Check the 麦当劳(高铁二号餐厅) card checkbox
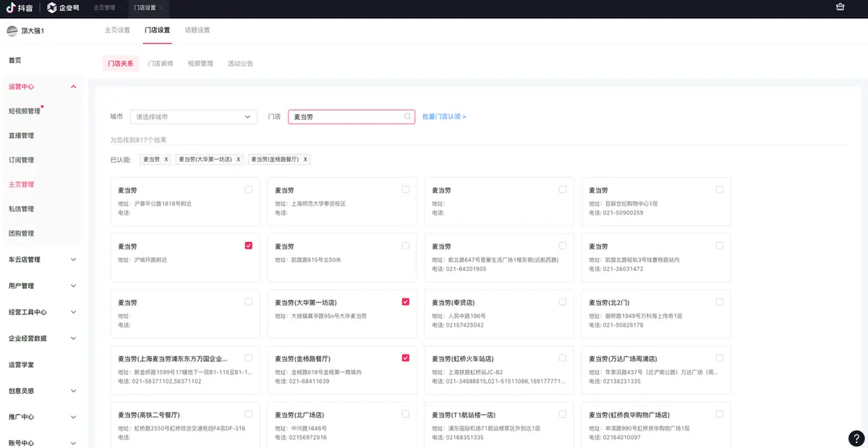The height and width of the screenshot is (448, 868). click(249, 414)
